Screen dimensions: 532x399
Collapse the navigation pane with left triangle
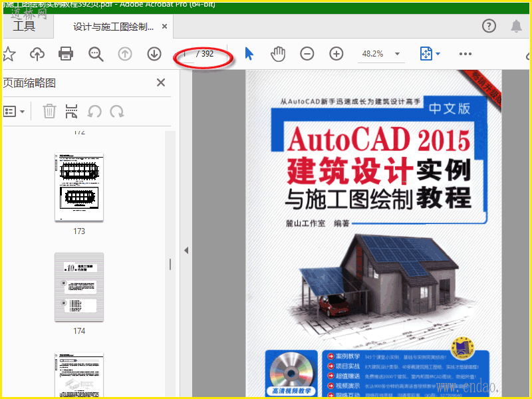coord(186,251)
